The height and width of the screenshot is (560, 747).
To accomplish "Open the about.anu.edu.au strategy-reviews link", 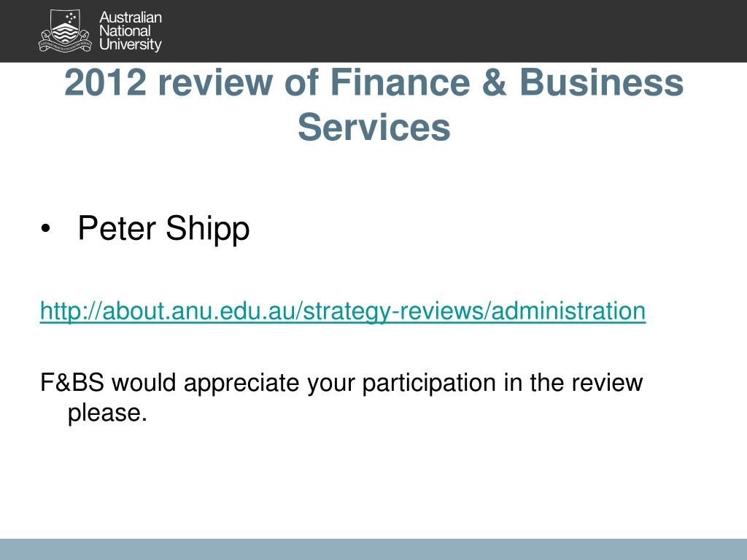I will coord(343,311).
